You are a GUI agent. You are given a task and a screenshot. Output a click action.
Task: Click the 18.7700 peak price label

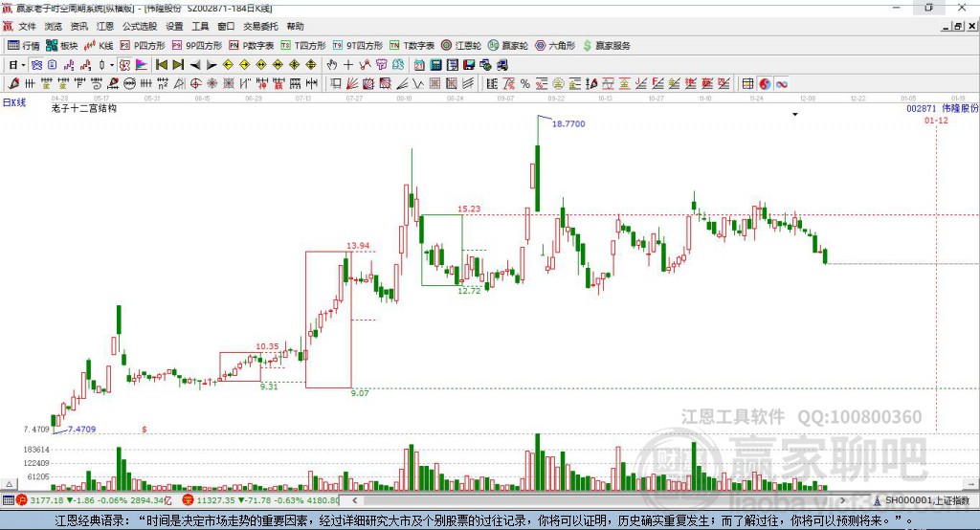[568, 123]
